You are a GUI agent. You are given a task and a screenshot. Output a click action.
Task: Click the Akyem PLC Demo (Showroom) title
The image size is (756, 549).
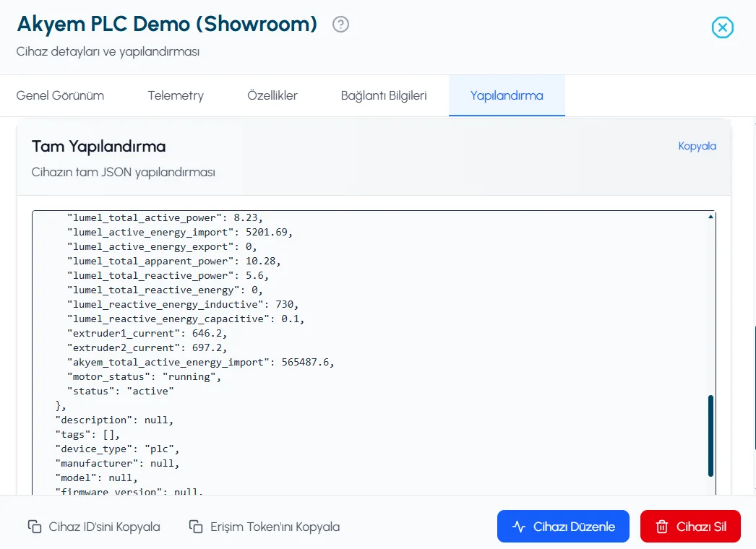click(167, 24)
